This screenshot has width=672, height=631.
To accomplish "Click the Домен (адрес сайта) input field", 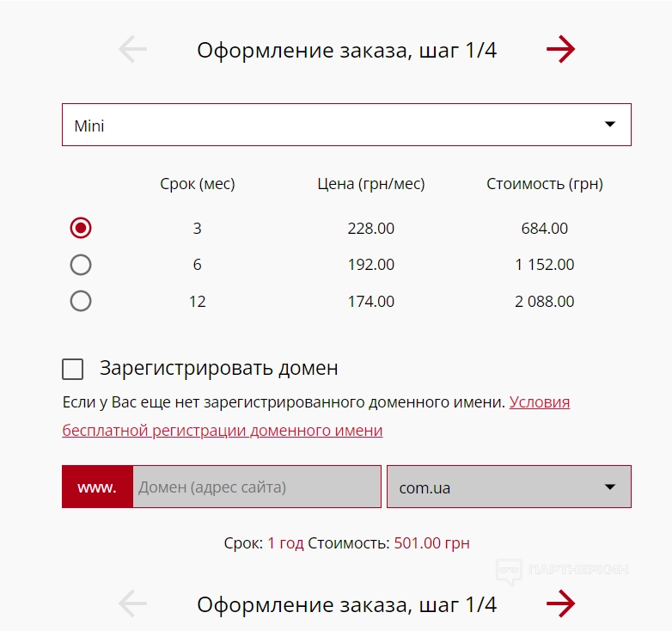I will [256, 487].
